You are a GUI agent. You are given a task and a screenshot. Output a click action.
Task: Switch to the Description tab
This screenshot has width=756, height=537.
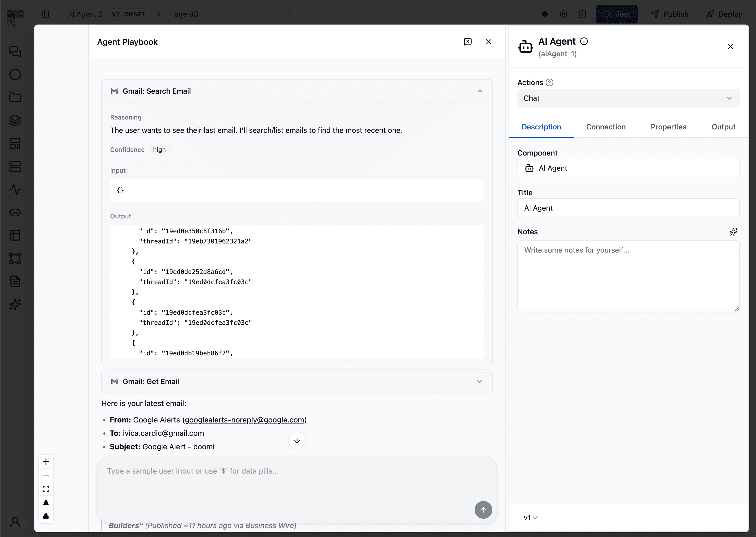click(541, 127)
